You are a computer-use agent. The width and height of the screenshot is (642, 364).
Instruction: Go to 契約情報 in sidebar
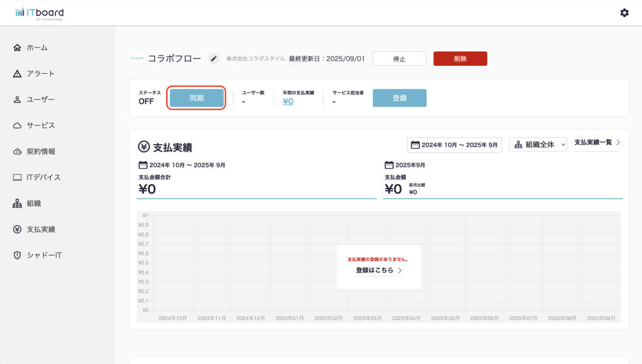41,152
